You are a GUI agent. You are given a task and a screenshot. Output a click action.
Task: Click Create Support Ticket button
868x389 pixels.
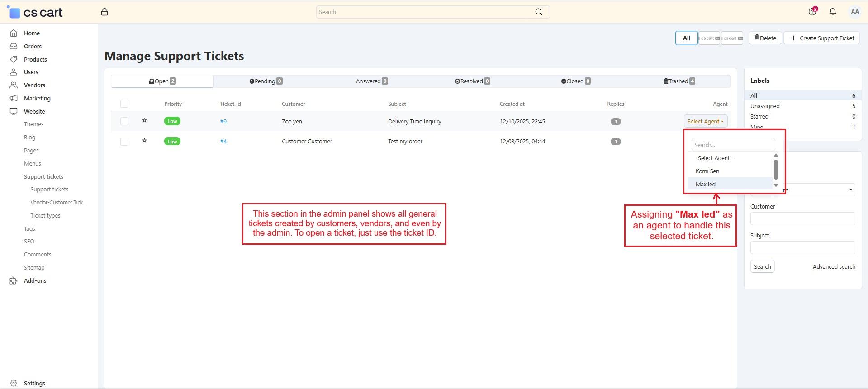pyautogui.click(x=822, y=38)
